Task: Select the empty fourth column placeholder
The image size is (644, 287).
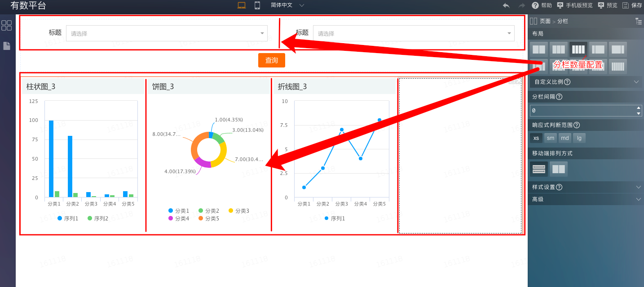Action: pyautogui.click(x=460, y=156)
